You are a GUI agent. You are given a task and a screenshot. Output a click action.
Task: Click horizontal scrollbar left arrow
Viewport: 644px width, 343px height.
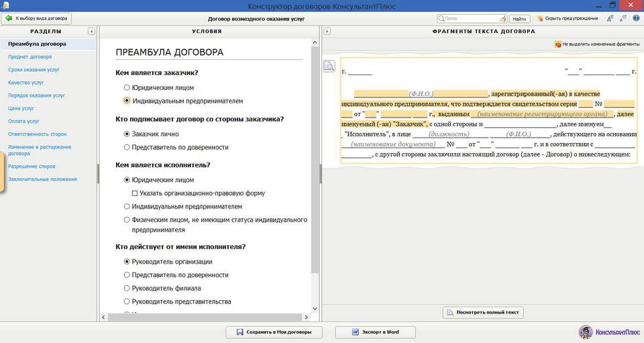tap(103, 317)
